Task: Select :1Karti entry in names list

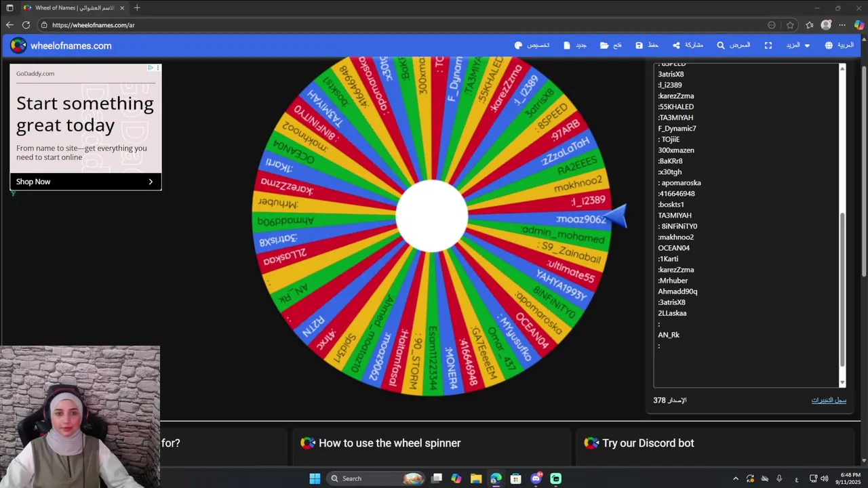Action: click(668, 258)
